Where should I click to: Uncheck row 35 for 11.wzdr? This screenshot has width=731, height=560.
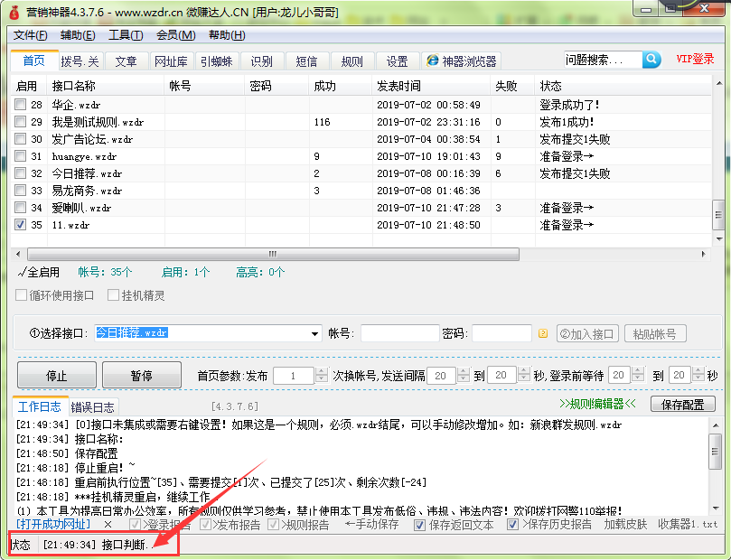tap(20, 224)
